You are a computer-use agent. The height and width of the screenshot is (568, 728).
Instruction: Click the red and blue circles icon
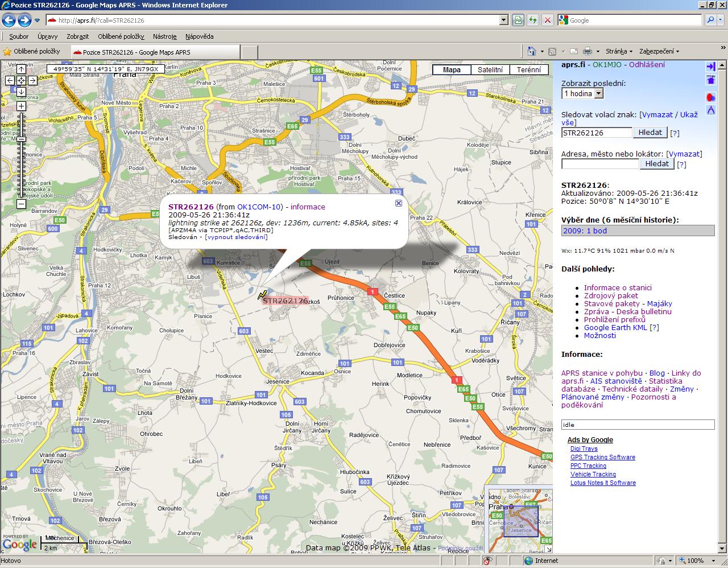[x=711, y=97]
